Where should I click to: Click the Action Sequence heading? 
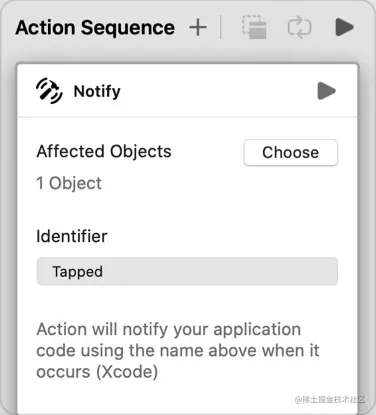95,27
